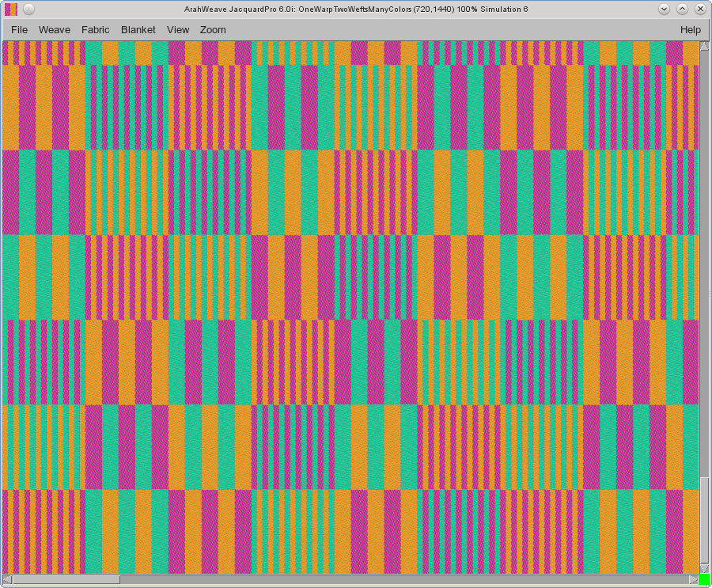Screen dimensions: 712x588
Task: Click the ArahWeave app icon in title bar
Action: 11,9
